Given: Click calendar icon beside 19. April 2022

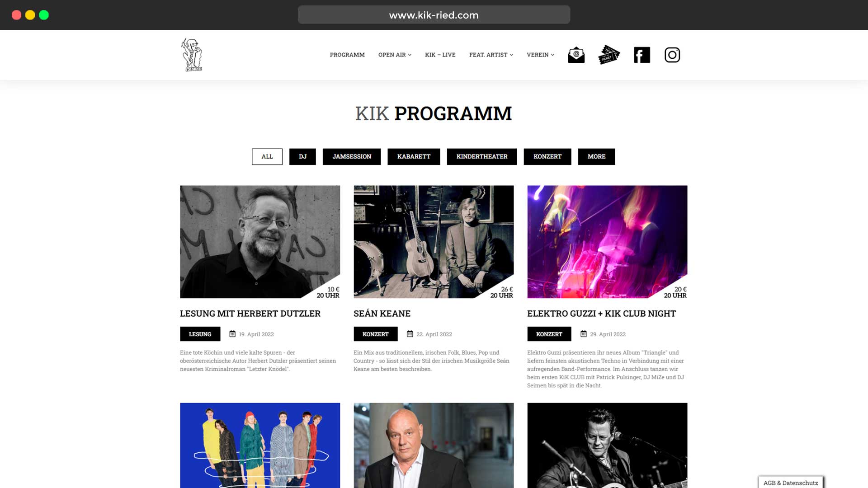Looking at the screenshot, I should [x=232, y=334].
